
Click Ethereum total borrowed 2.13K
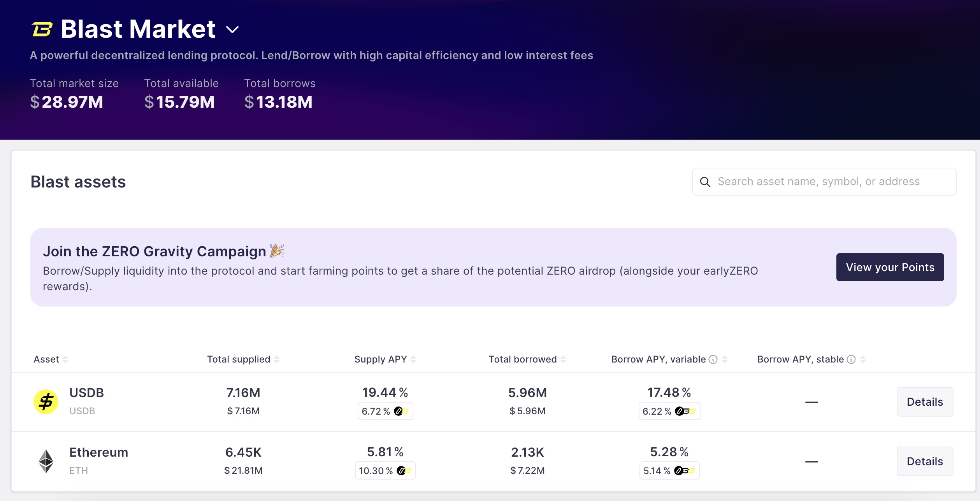(x=527, y=452)
